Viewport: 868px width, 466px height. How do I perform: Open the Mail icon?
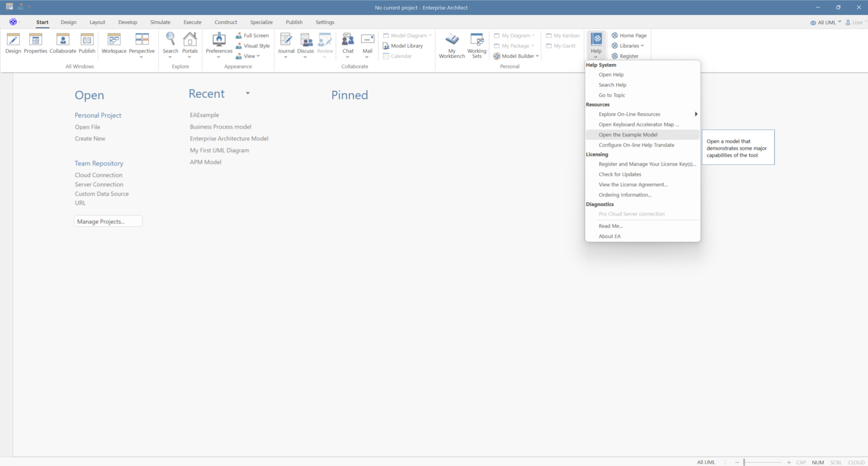pyautogui.click(x=368, y=40)
